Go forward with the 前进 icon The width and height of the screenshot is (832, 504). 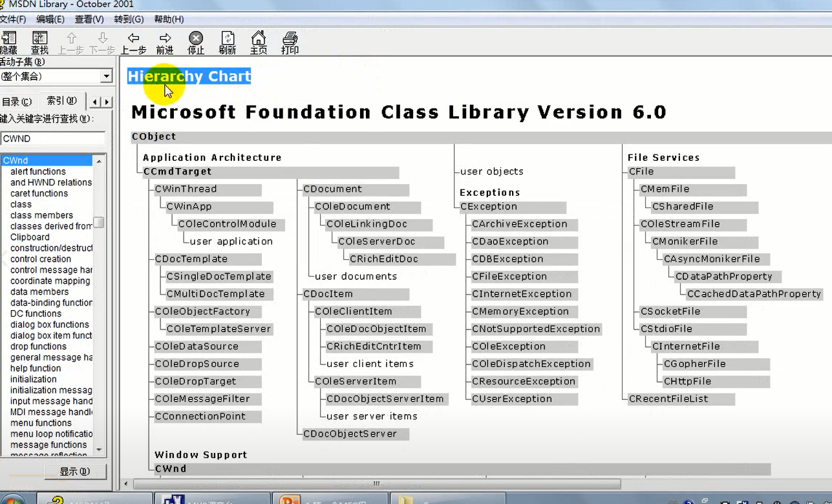coord(165,43)
